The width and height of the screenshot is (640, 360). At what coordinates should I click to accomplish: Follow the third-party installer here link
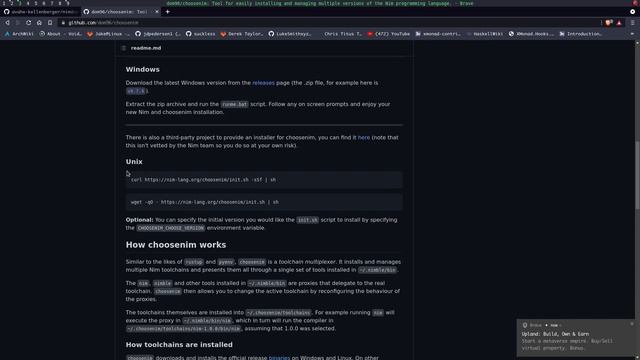[x=364, y=138]
